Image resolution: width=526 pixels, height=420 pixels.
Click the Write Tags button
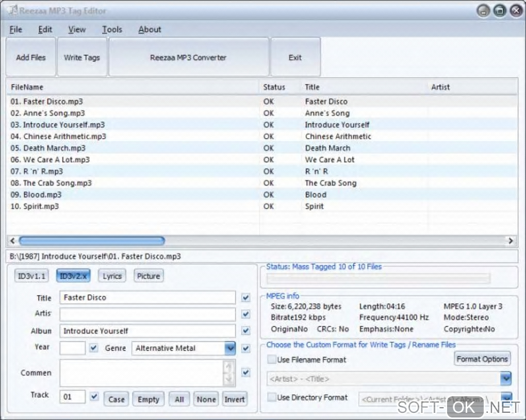coord(82,57)
